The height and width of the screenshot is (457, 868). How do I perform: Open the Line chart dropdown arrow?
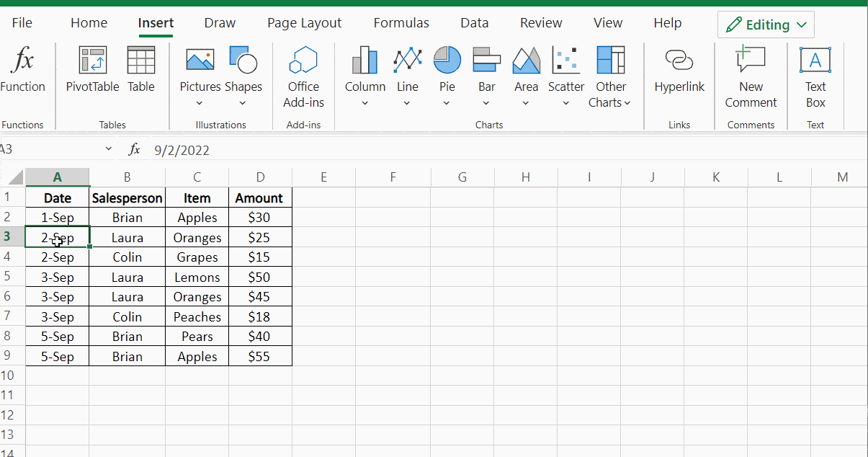click(x=407, y=105)
